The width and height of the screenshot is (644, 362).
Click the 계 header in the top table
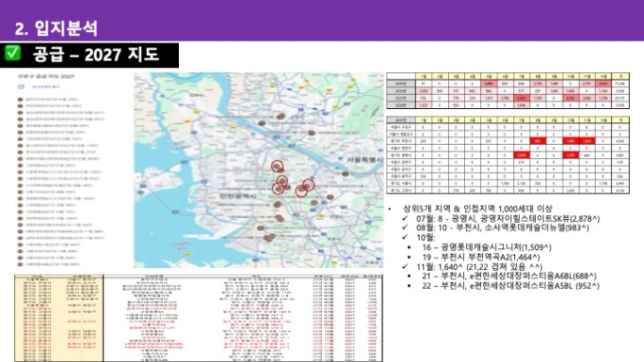tap(620, 76)
